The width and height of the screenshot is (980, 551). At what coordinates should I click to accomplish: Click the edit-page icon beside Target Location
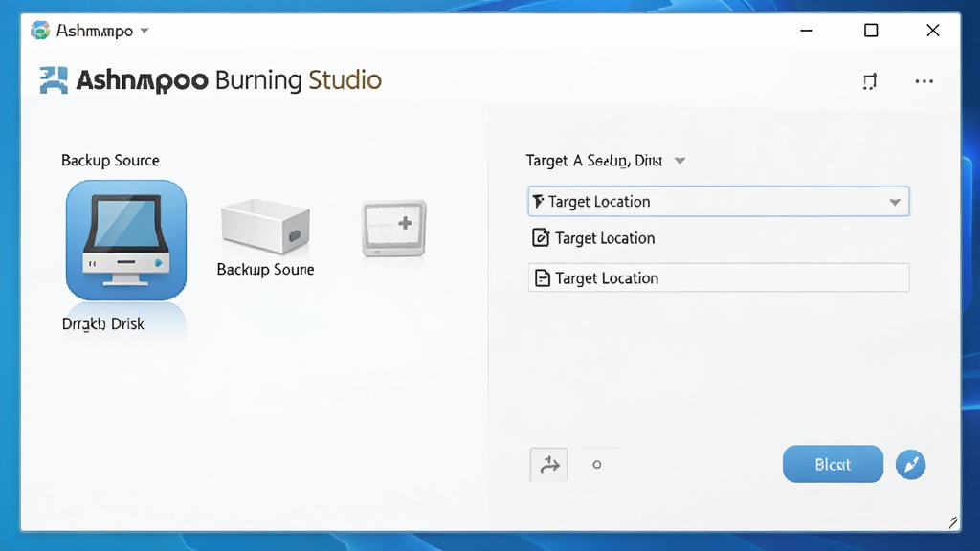pyautogui.click(x=541, y=237)
